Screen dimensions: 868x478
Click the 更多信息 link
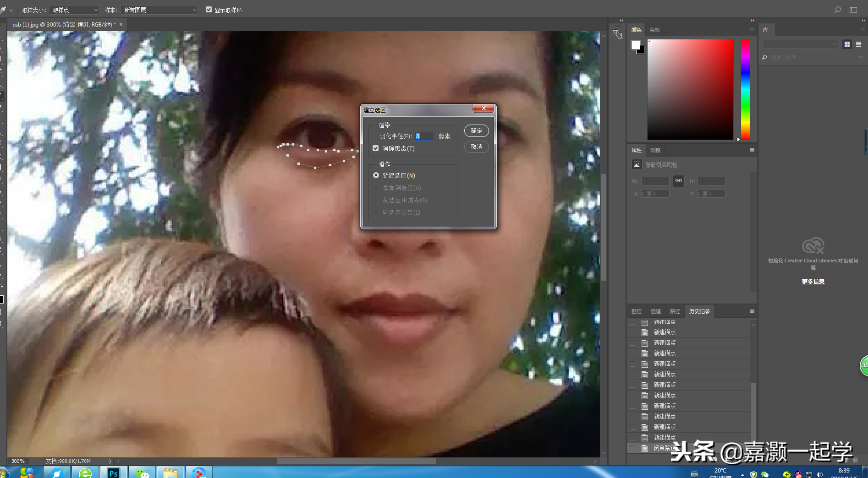(813, 282)
